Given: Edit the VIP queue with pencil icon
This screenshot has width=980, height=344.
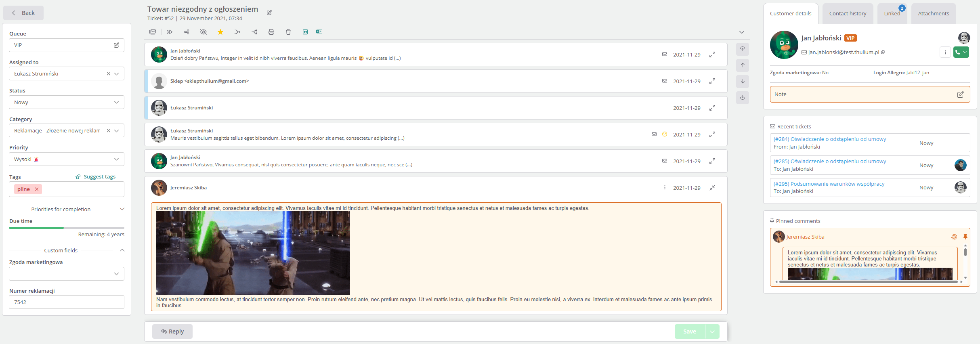Looking at the screenshot, I should click(116, 45).
